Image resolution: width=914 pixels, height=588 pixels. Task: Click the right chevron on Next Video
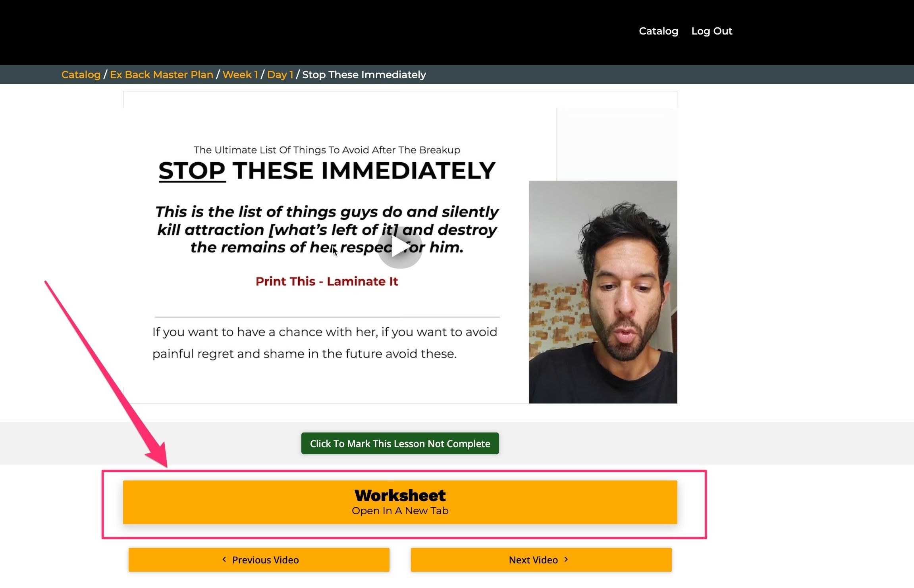(566, 559)
